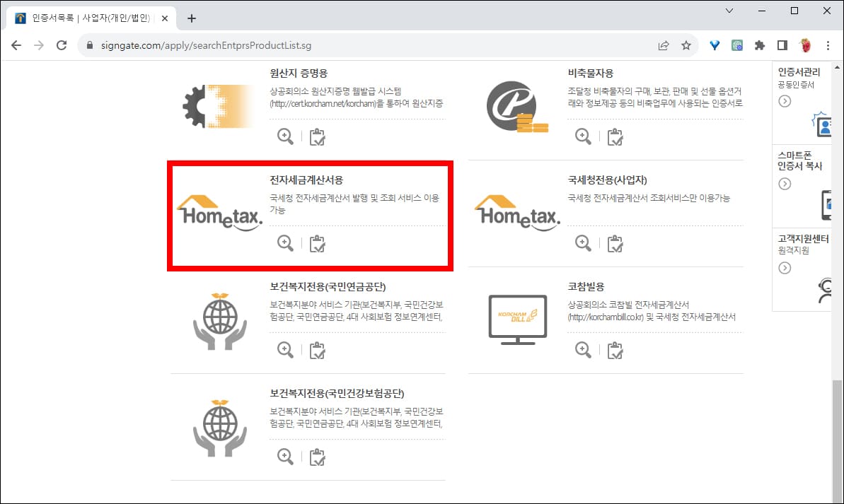Click the browser back button
The width and height of the screenshot is (844, 504).
(16, 45)
